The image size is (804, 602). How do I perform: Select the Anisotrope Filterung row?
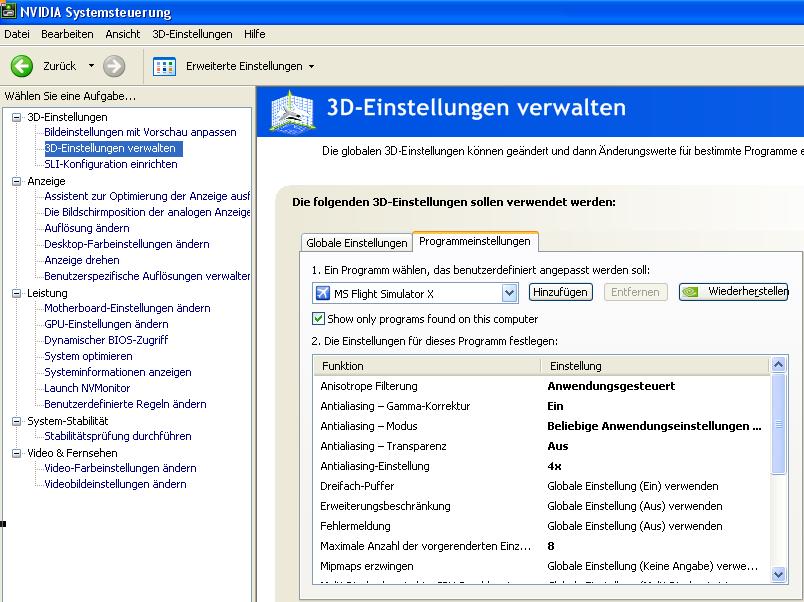[541, 386]
